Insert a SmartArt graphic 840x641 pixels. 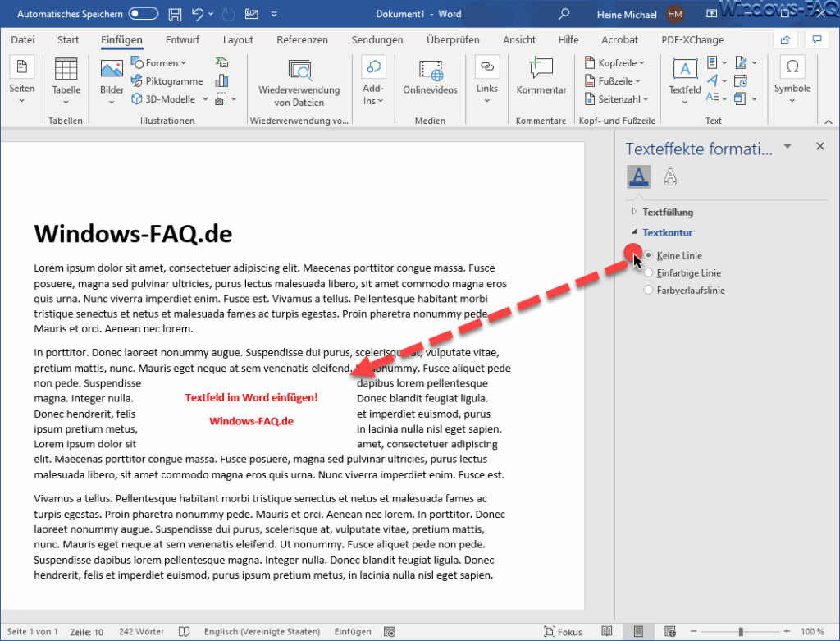click(221, 62)
